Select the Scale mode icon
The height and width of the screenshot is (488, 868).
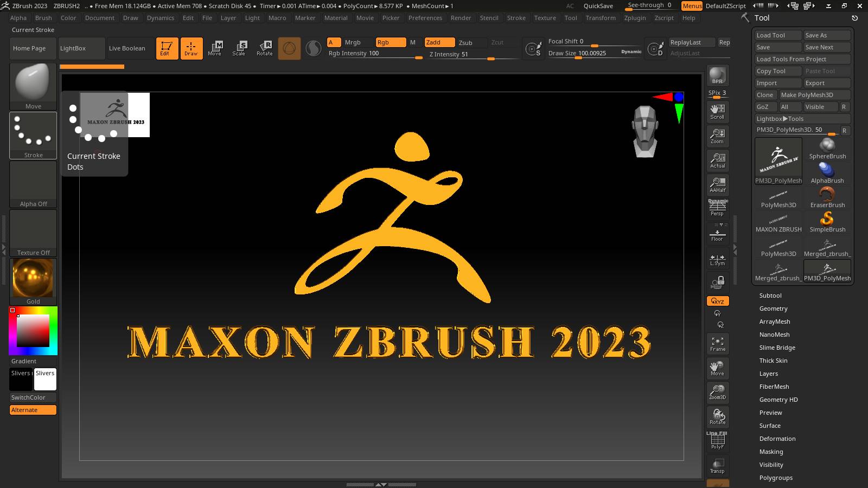(239, 48)
